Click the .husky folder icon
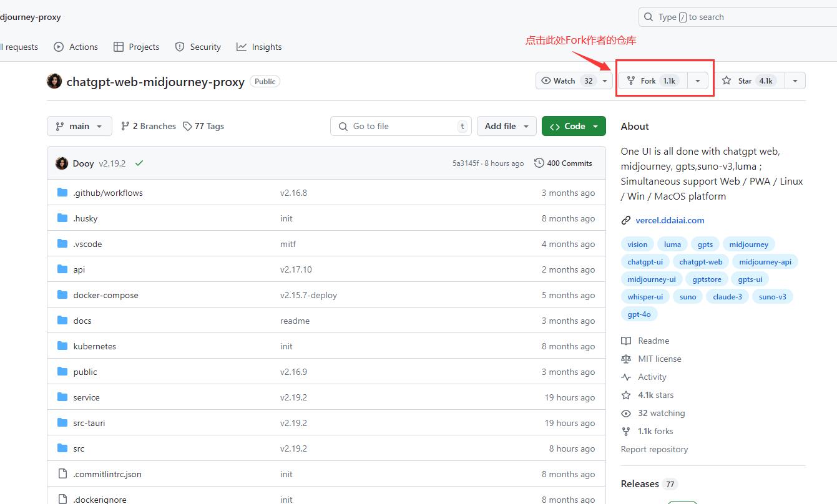This screenshot has height=504, width=837. pos(62,218)
